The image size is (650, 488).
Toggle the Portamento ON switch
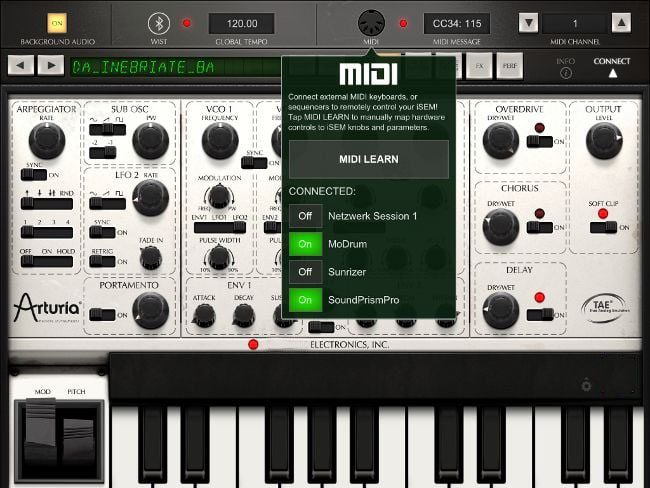(x=102, y=314)
